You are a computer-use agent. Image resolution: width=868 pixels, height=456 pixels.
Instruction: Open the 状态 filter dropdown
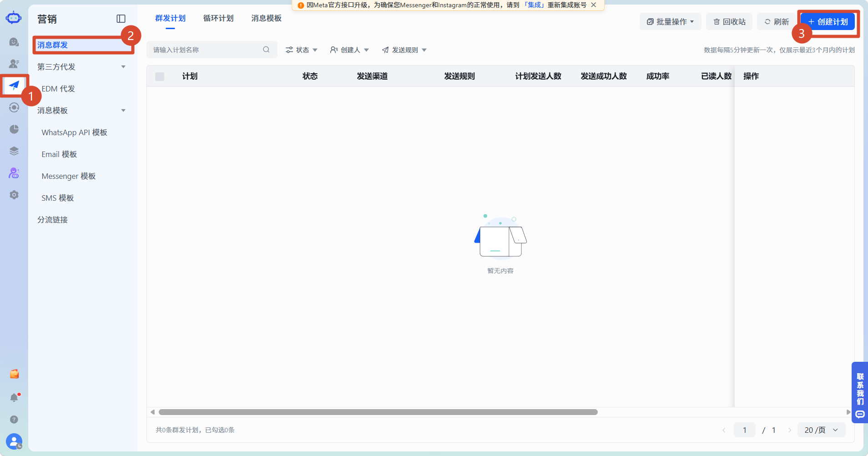coord(302,50)
